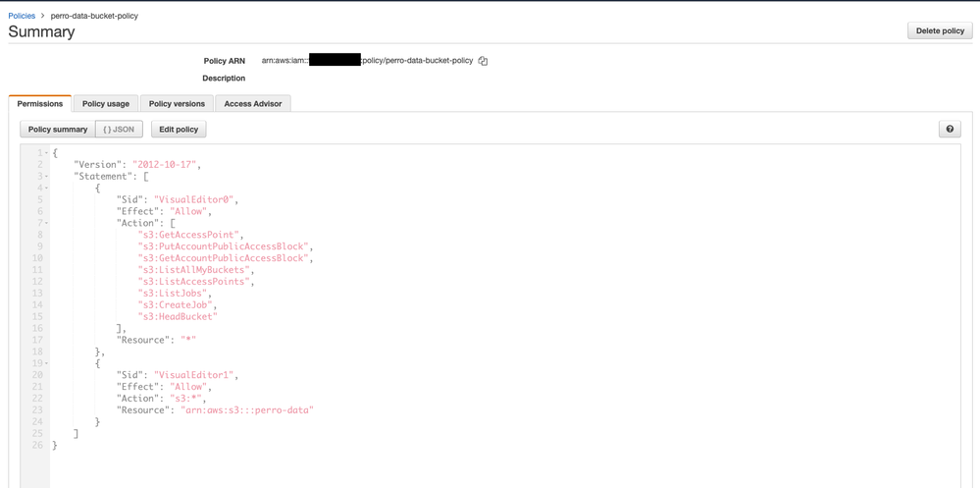
Task: Copy the Policy ARN to clipboard
Action: tap(483, 61)
